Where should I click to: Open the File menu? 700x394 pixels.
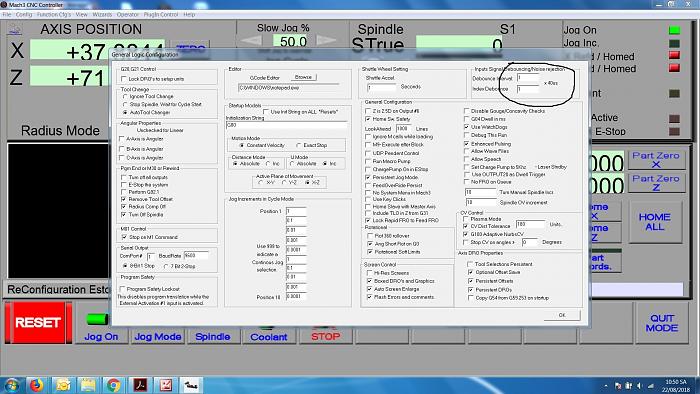(x=7, y=15)
